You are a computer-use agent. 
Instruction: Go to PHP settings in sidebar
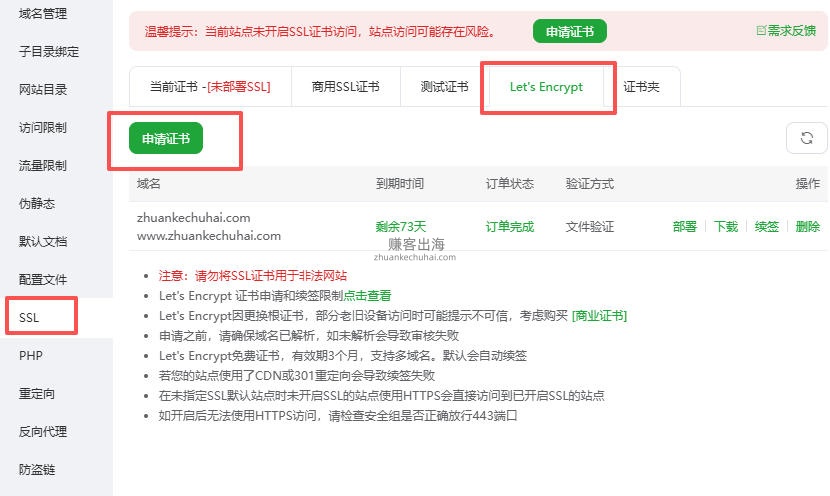30,356
